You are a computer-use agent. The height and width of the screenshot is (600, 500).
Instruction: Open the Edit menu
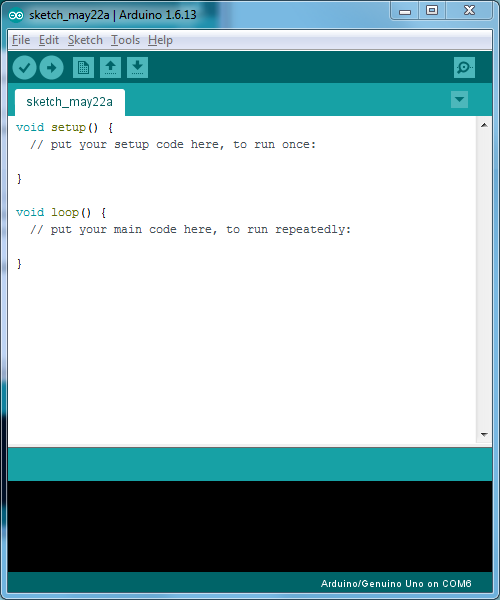click(x=49, y=40)
